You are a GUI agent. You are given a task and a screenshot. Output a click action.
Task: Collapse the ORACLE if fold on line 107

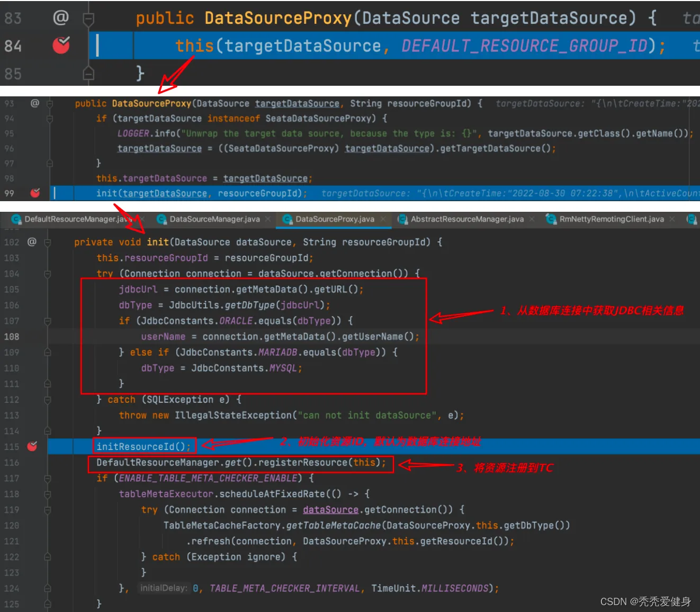(x=48, y=321)
